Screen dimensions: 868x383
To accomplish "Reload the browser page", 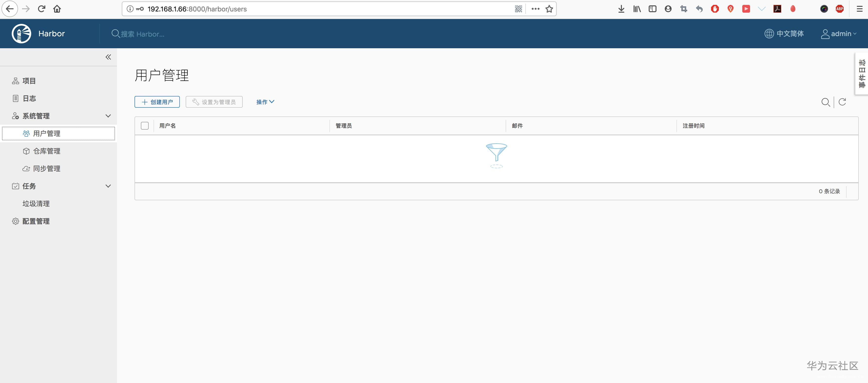I will [41, 9].
